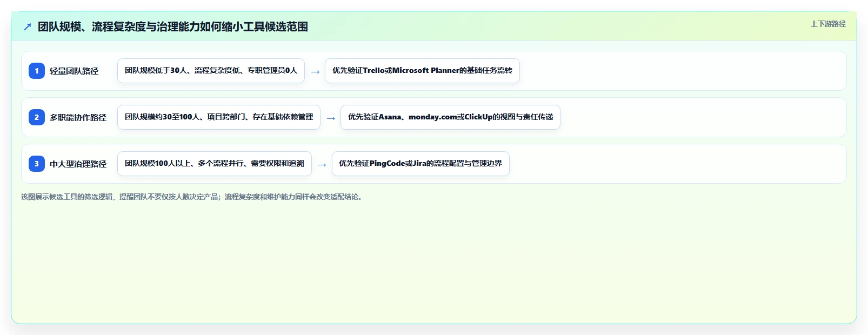Click the arrow pointing to the PingCode recommendation

[322, 165]
